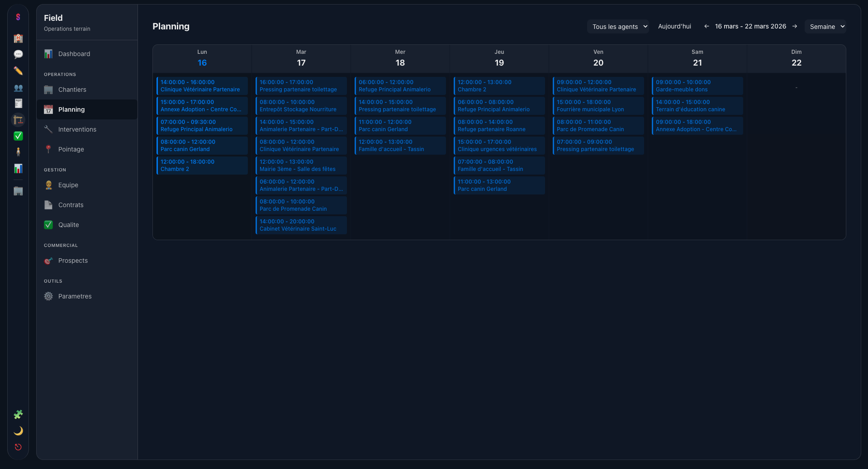868x469 pixels.
Task: Open Cabinet Vétérinaire Saint-Luc event
Action: coord(301,225)
